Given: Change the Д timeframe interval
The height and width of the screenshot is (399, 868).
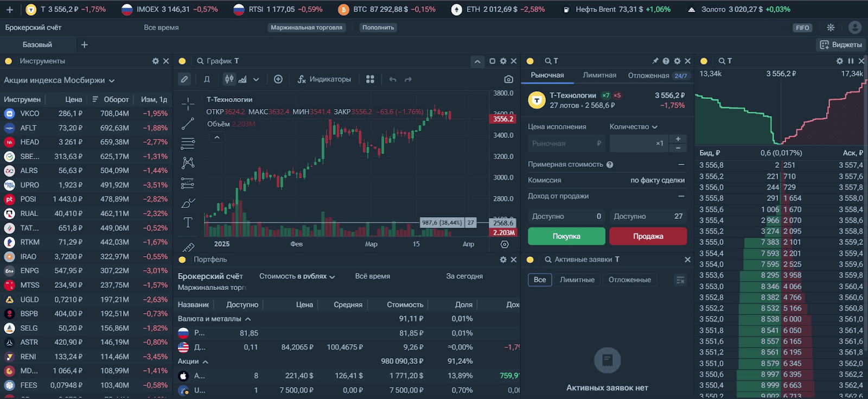Looking at the screenshot, I should click(x=207, y=79).
